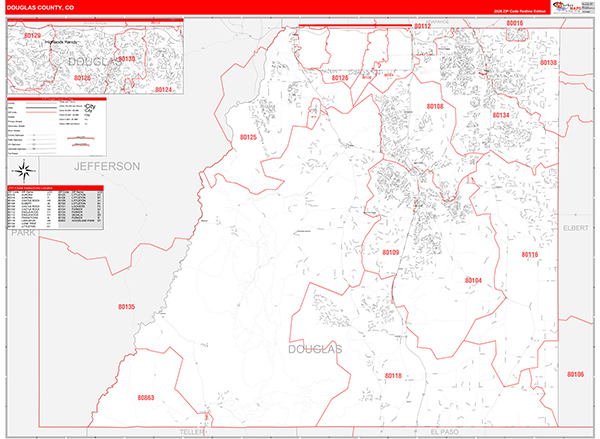This screenshot has width=600, height=439.
Task: Select the 80106 ZIP code label
Action: [x=576, y=374]
